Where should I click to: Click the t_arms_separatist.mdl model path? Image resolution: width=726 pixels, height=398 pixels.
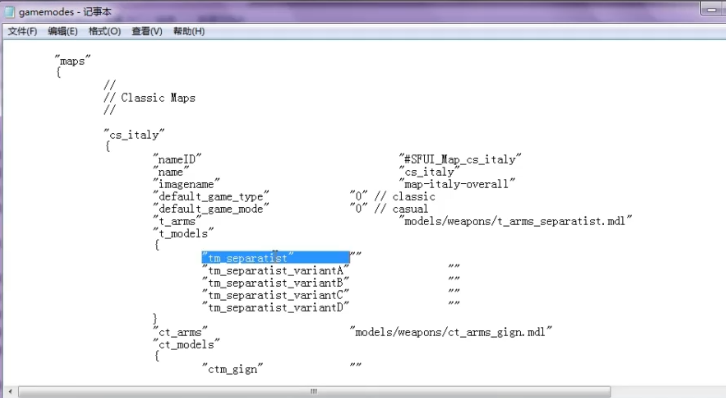[515, 221]
